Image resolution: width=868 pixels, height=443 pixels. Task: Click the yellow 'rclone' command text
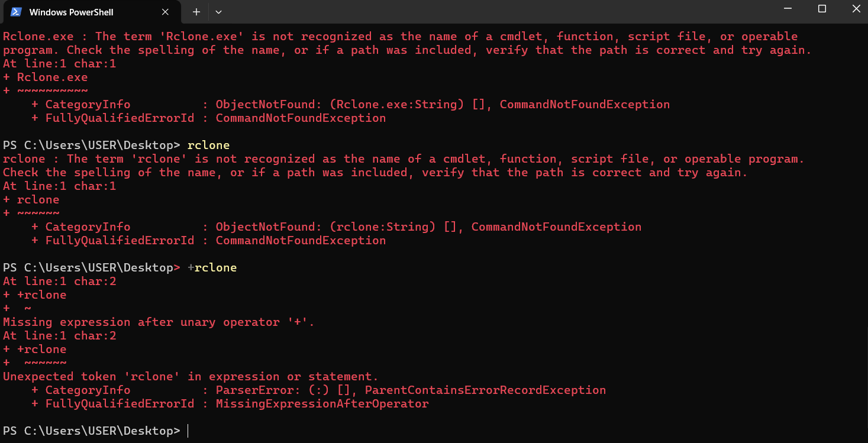tap(208, 145)
